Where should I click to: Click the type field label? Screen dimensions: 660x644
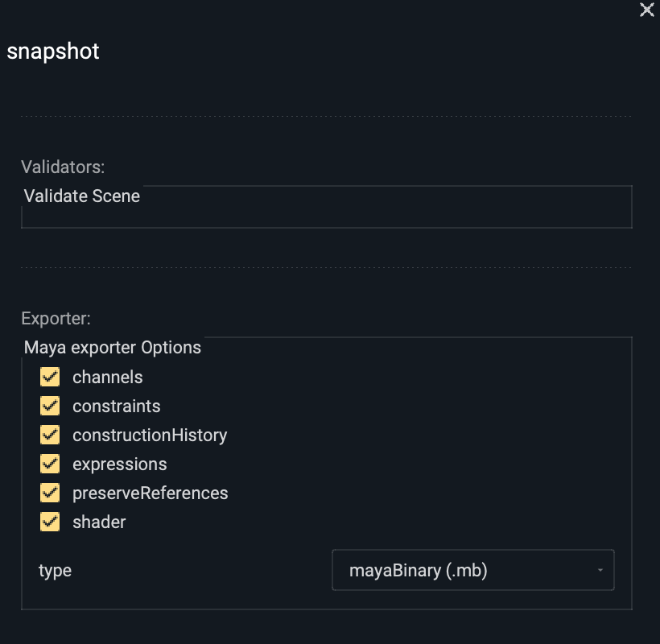tap(53, 570)
